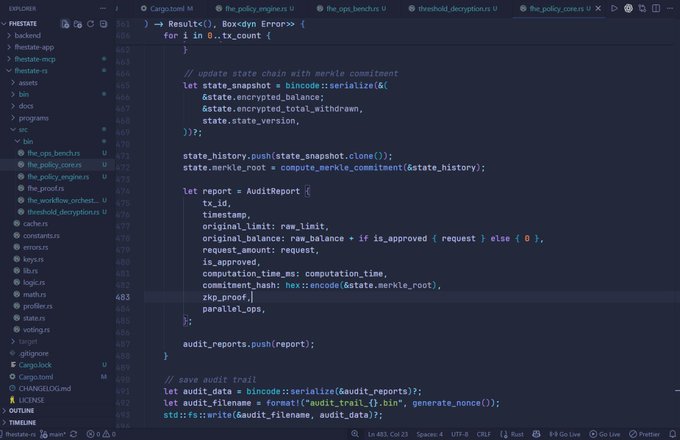Change indentation Spaces: 4 setting
Viewport: 680px width, 440px height.
(x=430, y=434)
